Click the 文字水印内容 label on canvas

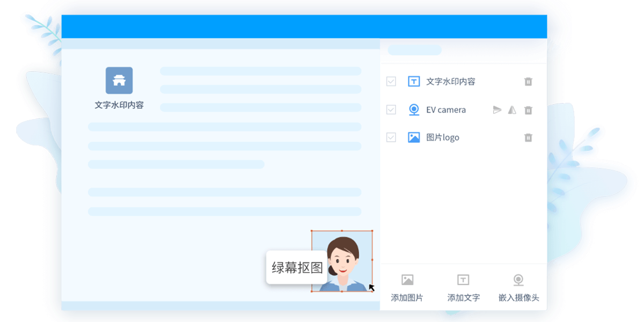[x=119, y=105]
